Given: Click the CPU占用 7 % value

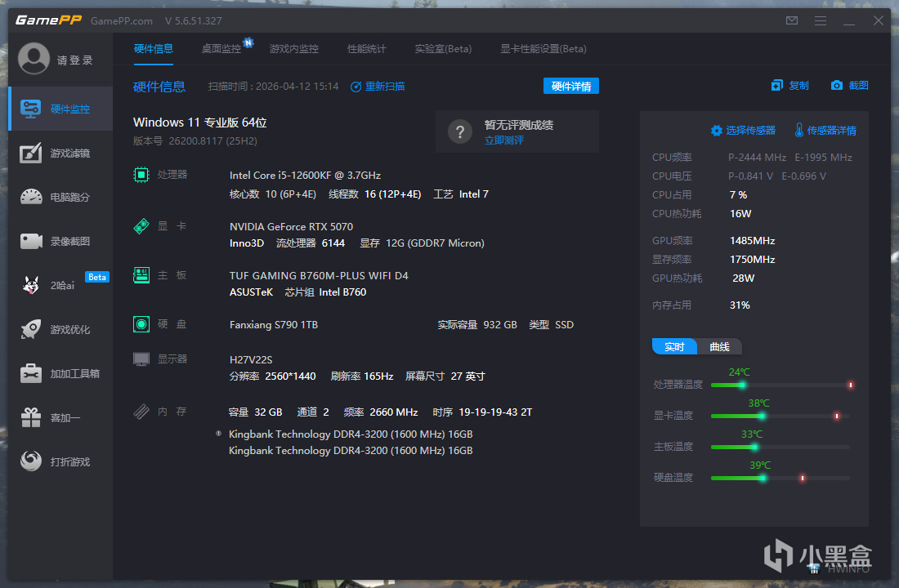Looking at the screenshot, I should (739, 195).
